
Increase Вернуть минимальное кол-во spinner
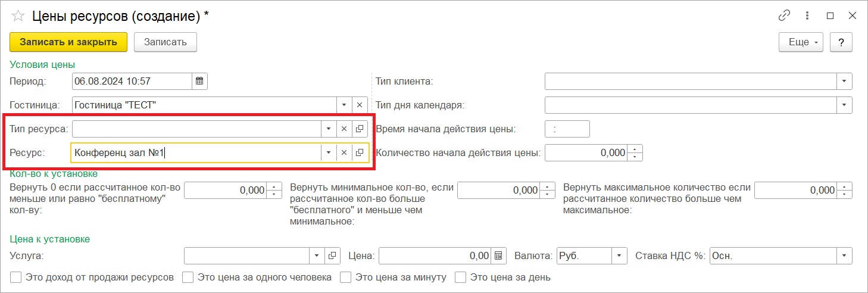pos(548,186)
